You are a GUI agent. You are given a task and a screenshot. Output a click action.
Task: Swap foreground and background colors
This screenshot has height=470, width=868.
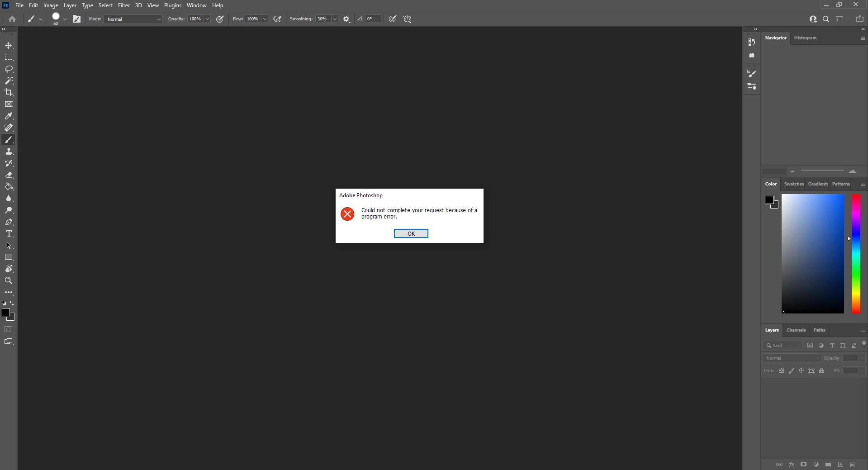coord(12,303)
